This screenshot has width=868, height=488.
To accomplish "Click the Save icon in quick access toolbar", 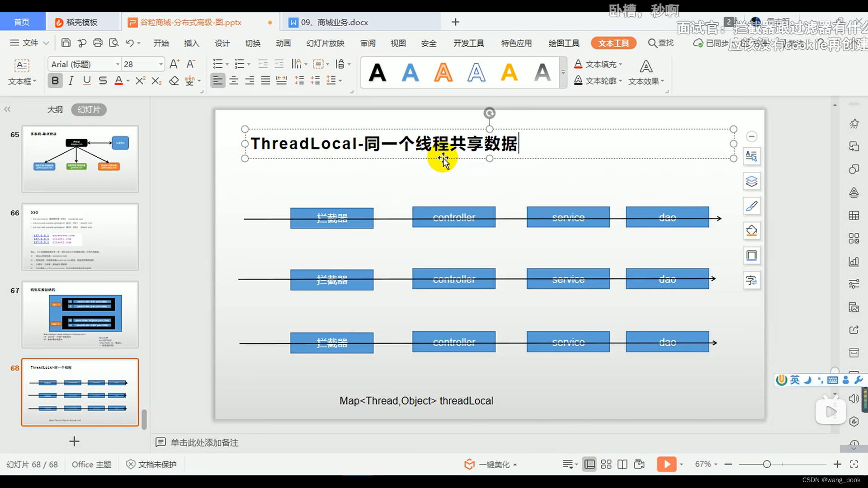I will pos(66,43).
